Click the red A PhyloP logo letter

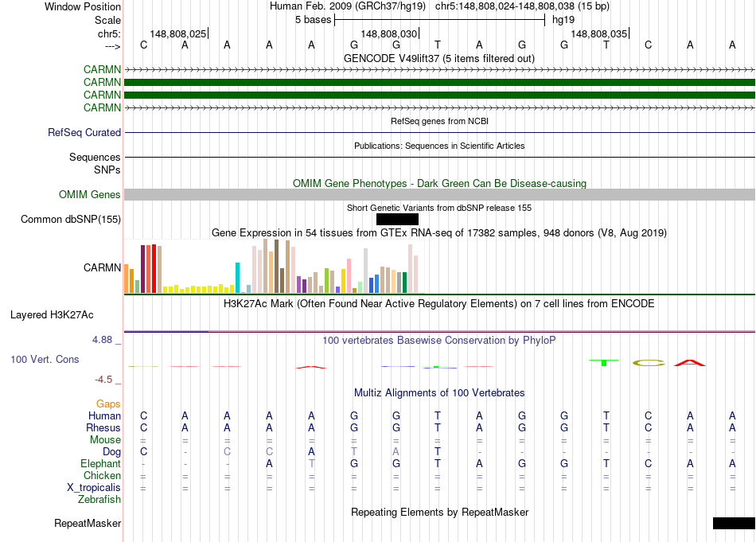point(690,363)
